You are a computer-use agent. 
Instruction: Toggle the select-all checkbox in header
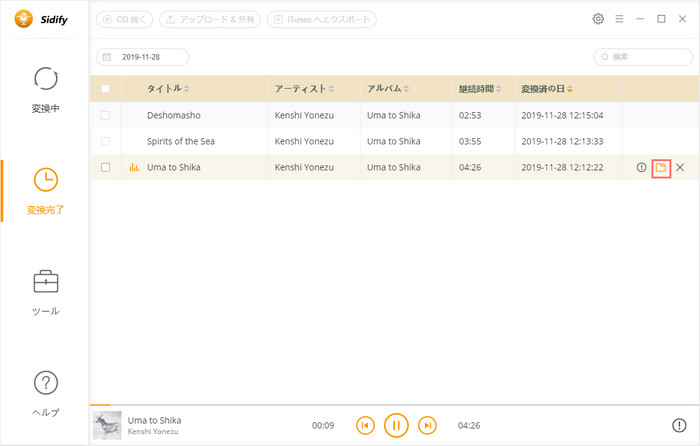105,89
